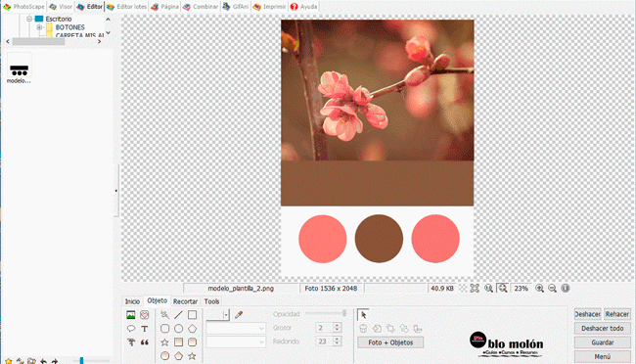The width and height of the screenshot is (636, 364).
Task: Click the fit-to-screen expand arrows icon
Action: pyautogui.click(x=475, y=288)
